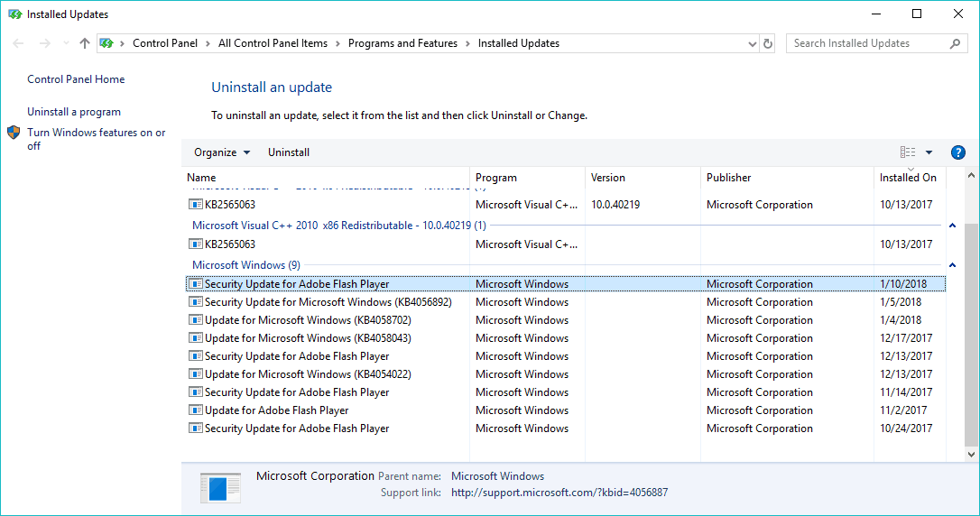Select KB2565063 row without a version
Image resolution: width=980 pixels, height=516 pixels.
click(x=566, y=244)
